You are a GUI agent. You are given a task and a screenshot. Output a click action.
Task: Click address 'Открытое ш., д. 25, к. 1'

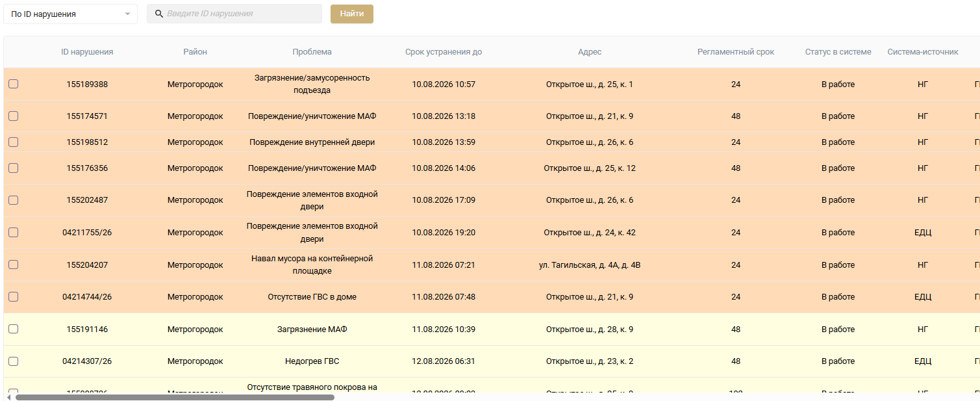click(590, 84)
